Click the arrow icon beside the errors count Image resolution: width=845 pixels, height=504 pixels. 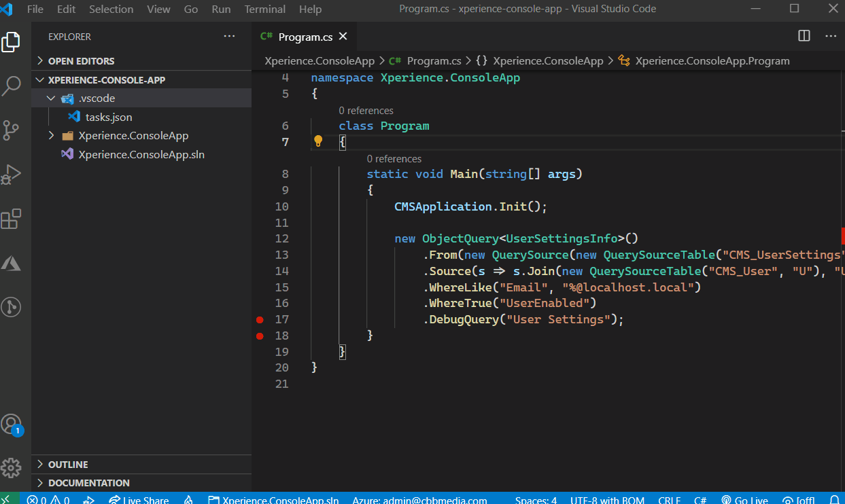tap(88, 500)
